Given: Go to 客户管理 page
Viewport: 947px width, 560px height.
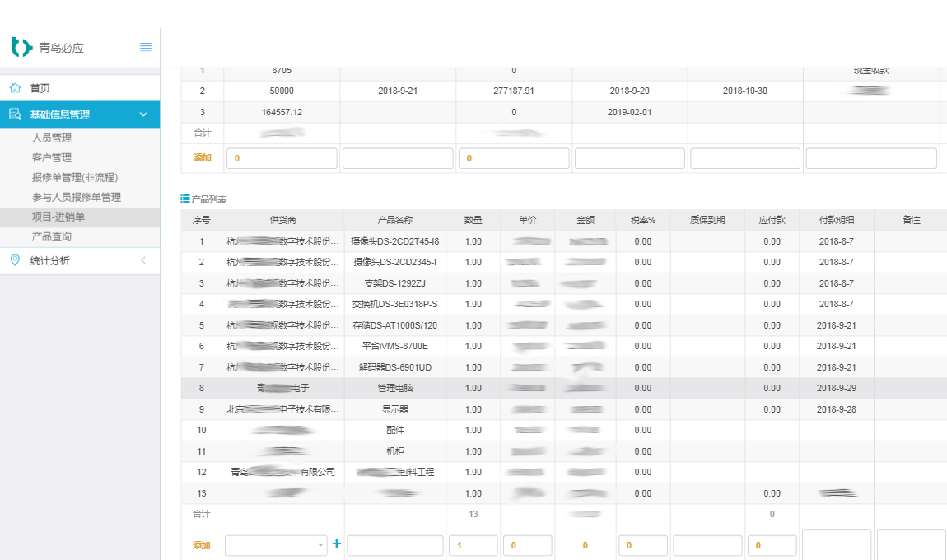Looking at the screenshot, I should pyautogui.click(x=52, y=158).
